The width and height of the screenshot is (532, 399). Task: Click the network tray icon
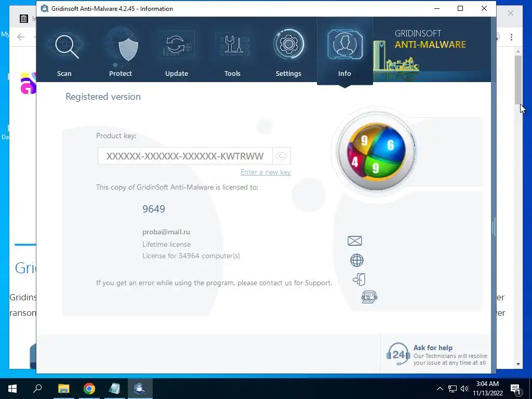click(x=453, y=389)
